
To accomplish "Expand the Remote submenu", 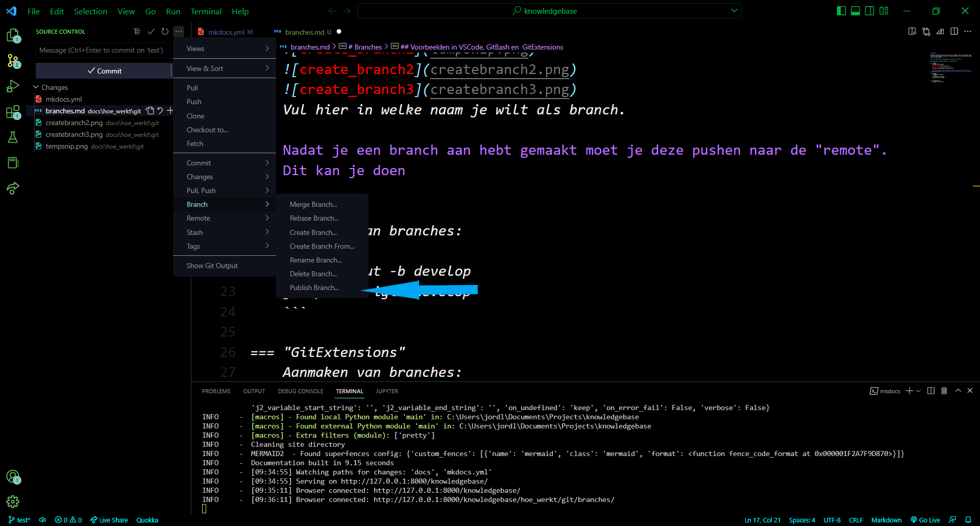I will (x=225, y=218).
